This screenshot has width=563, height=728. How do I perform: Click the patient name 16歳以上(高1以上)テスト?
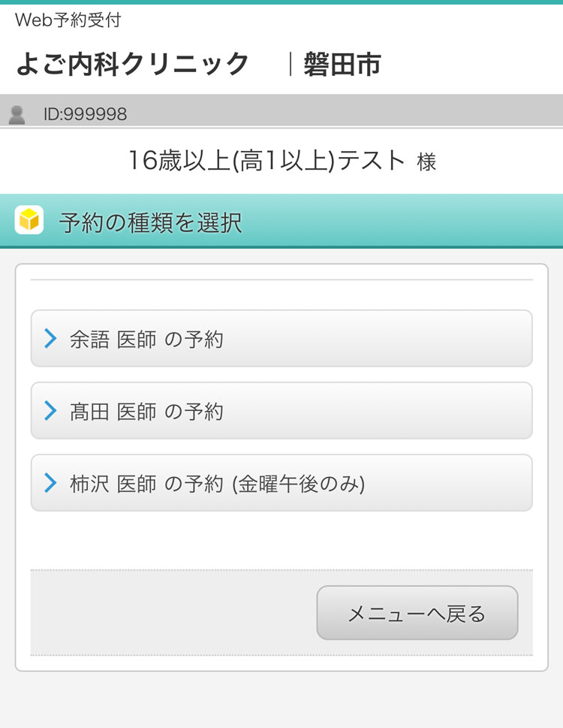point(266,161)
